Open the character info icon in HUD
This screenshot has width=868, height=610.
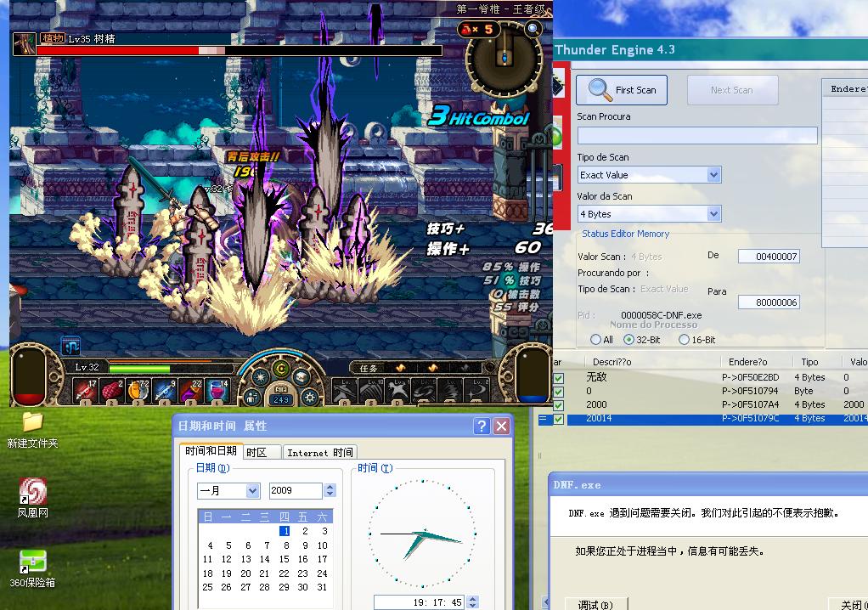[252, 397]
